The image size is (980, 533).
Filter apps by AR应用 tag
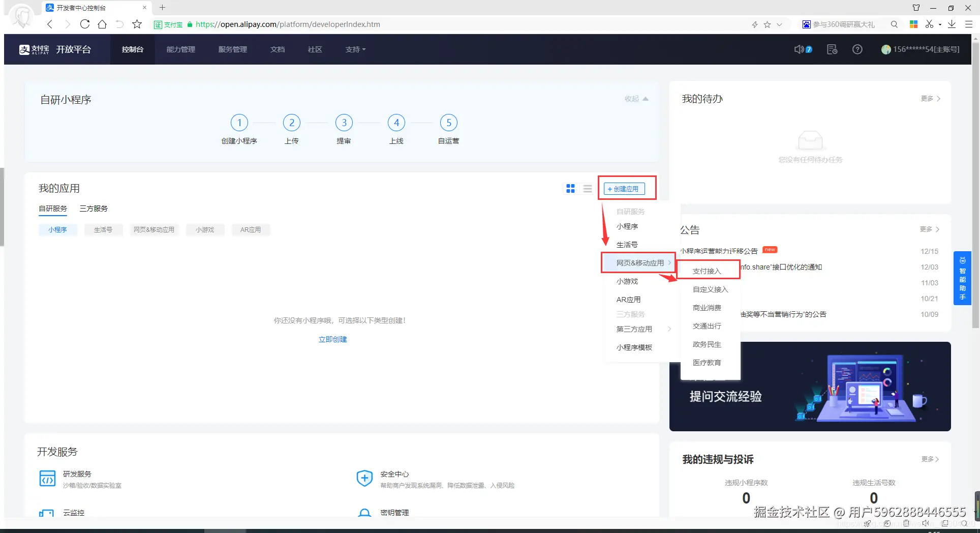coord(251,230)
